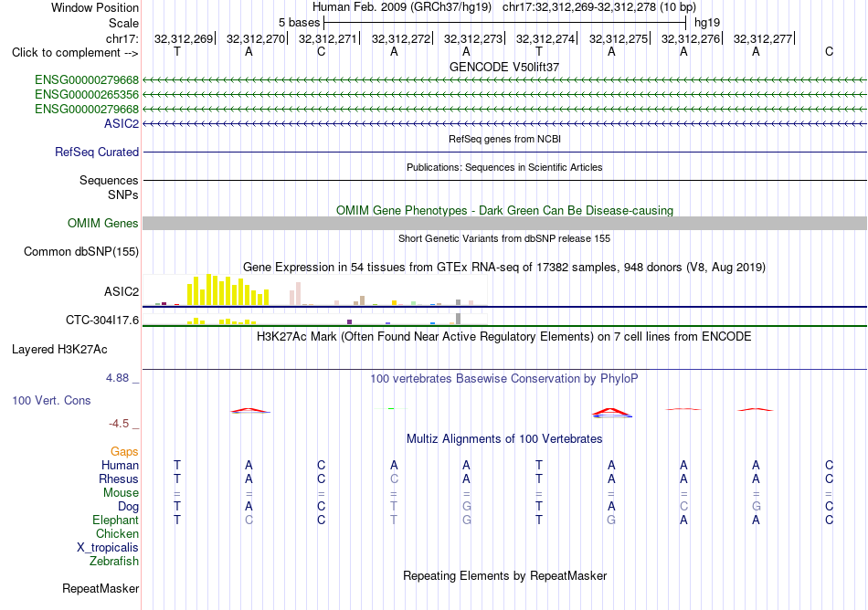Click the Elephant species row label

(116, 521)
